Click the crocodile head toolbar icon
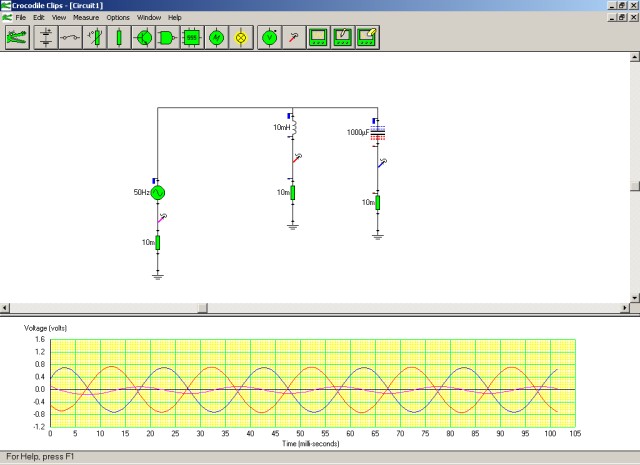Screen dimensions: 640x465 point(17,38)
